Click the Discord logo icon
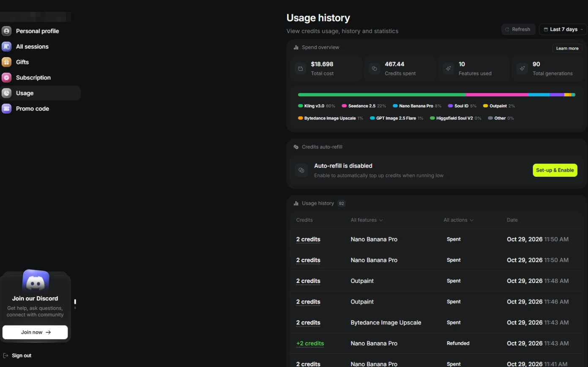Screen dimensions: 588x367 pyautogui.click(x=36, y=281)
